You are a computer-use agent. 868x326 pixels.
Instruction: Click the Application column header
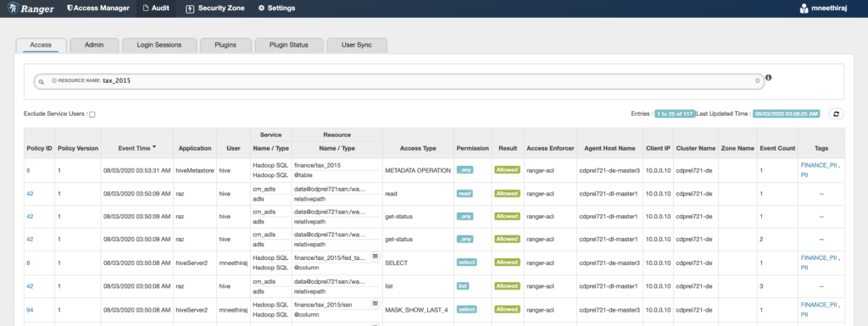(x=195, y=148)
